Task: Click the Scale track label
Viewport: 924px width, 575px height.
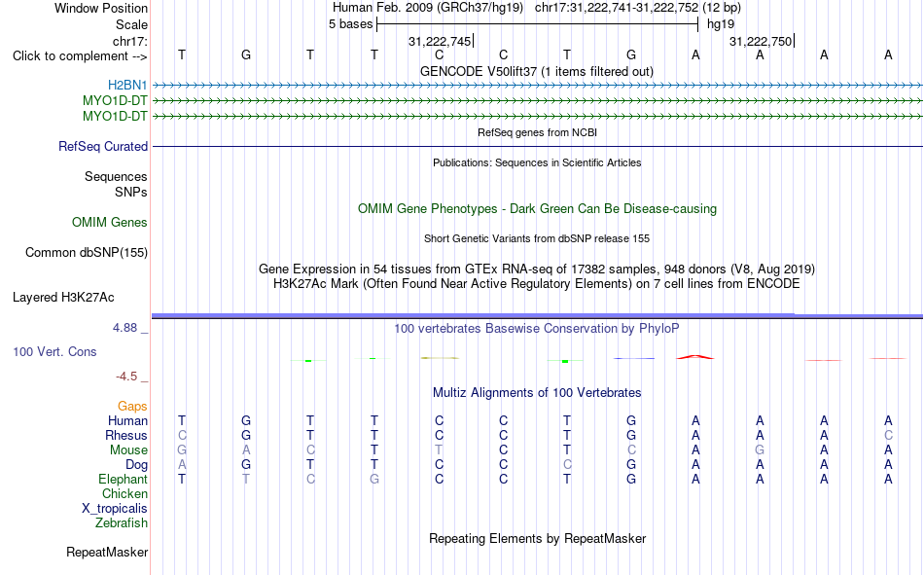Action: 131,24
